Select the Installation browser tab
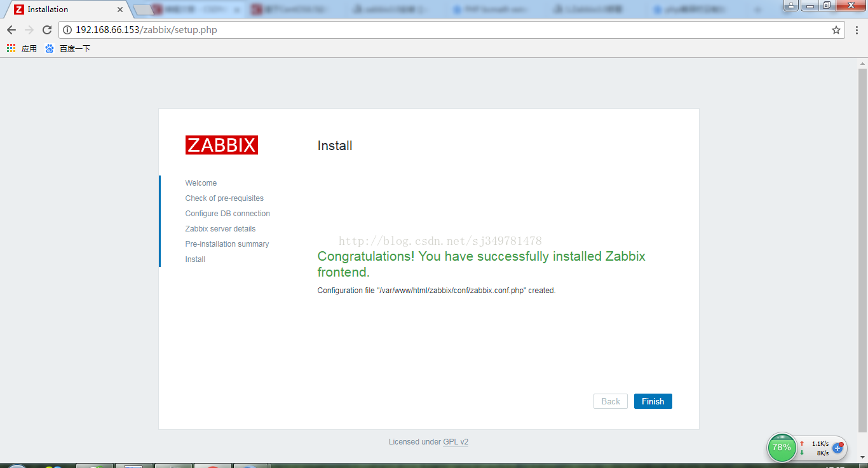The image size is (868, 468). [66, 10]
